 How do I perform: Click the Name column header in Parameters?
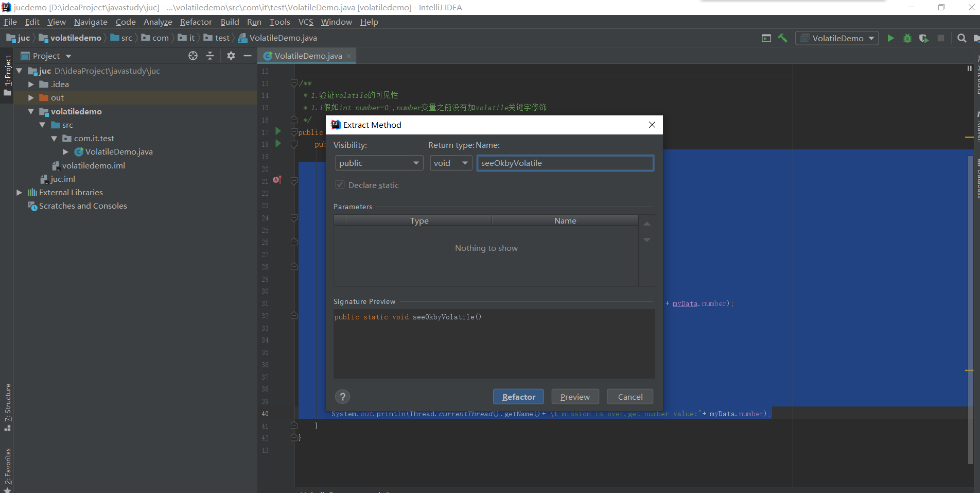565,220
